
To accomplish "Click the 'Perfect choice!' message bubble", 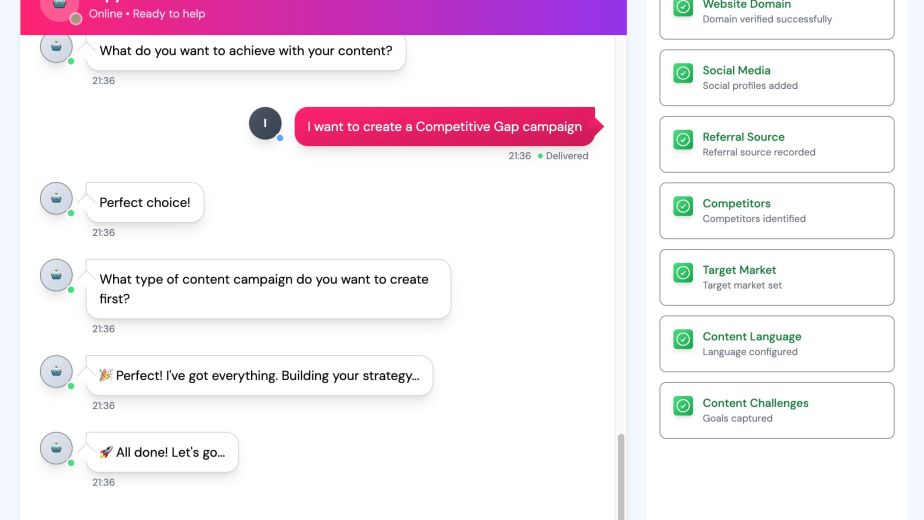I will click(x=145, y=202).
